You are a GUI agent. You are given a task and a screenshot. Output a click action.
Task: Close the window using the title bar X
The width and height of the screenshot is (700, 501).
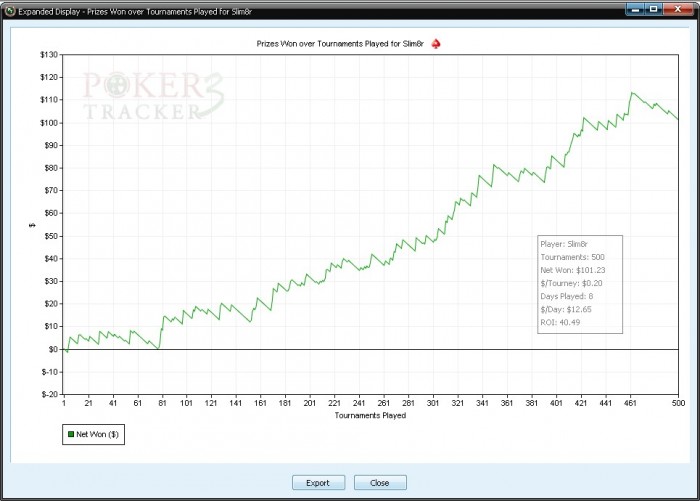(x=678, y=9)
